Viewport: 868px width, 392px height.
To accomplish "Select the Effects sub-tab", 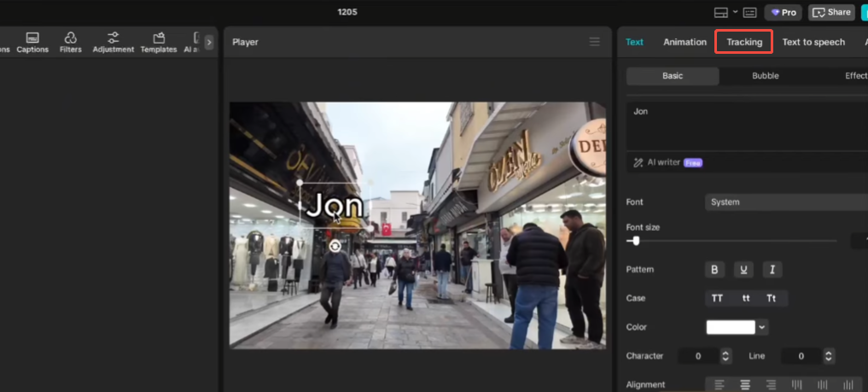I will (856, 76).
